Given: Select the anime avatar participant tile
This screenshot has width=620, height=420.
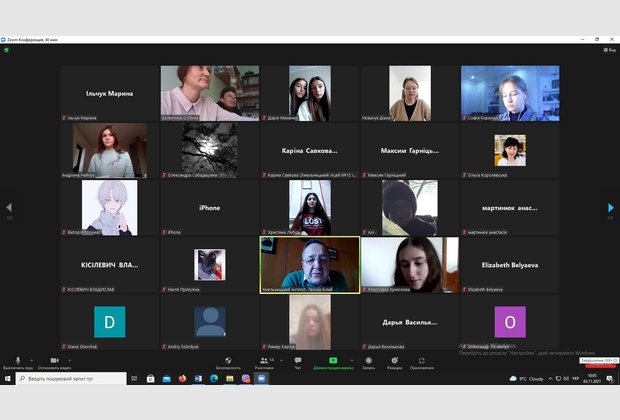Looking at the screenshot, I should coord(110,208).
